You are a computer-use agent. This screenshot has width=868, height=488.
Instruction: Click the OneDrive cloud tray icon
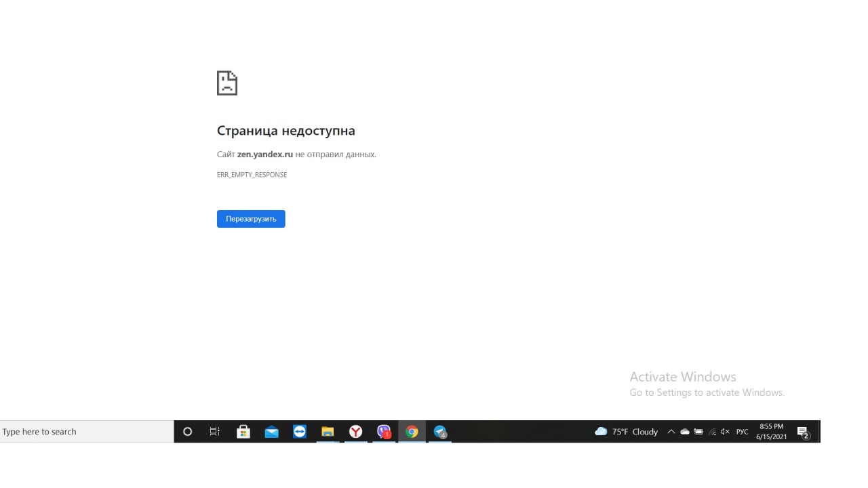pyautogui.click(x=685, y=432)
